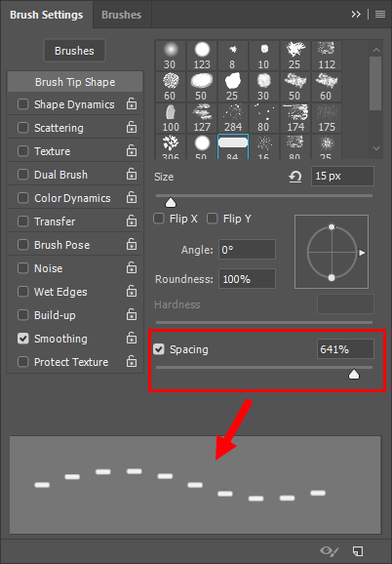Enable the Brush Pose checkbox
The width and height of the screenshot is (392, 564).
(x=23, y=245)
